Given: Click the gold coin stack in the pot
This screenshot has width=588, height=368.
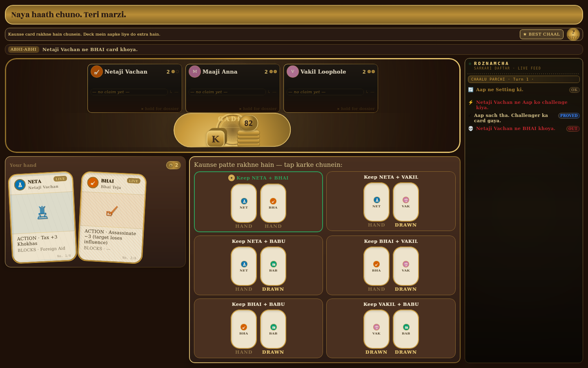Looking at the screenshot, I should click(x=248, y=138).
